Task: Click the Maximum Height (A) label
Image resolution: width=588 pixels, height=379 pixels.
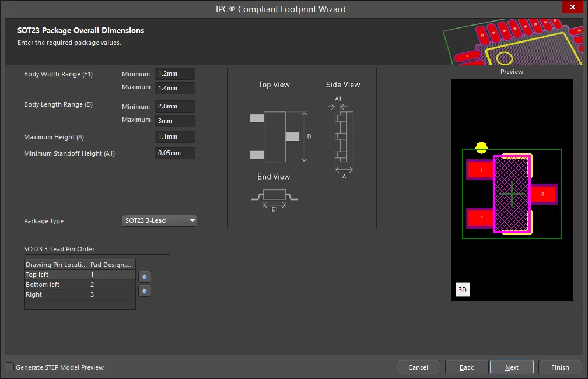Action: pyautogui.click(x=54, y=137)
